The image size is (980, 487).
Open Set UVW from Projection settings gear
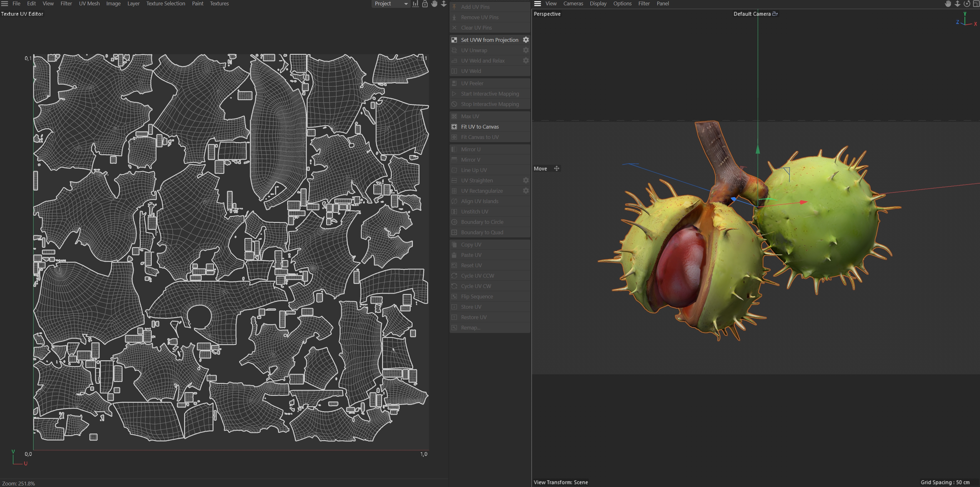coord(526,40)
